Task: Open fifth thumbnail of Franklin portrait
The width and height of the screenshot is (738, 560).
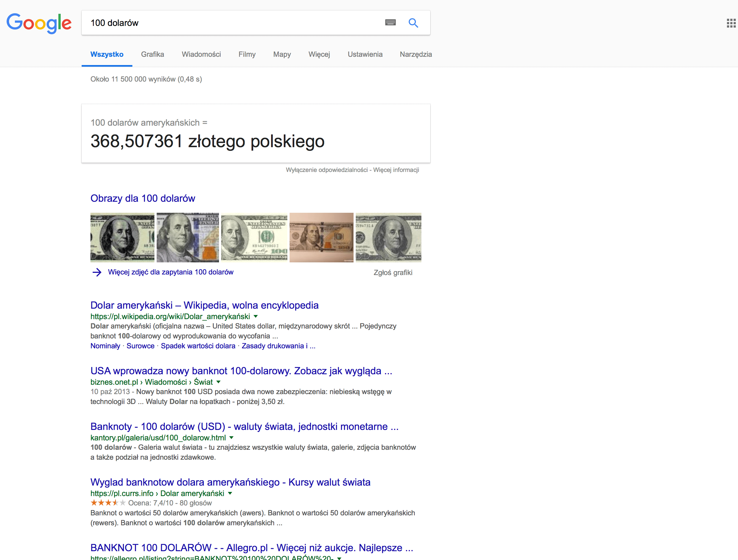Action: click(x=388, y=237)
